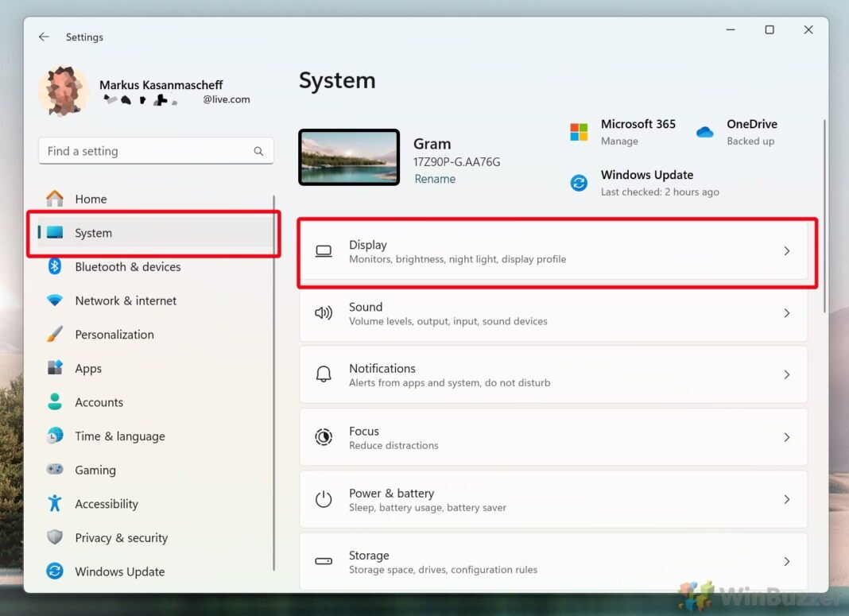849x616 pixels.
Task: Open OneDrive Backed up status
Action: click(x=750, y=141)
